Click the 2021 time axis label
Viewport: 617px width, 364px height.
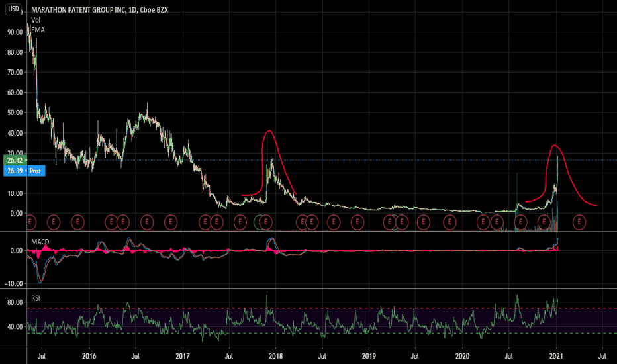coord(556,356)
